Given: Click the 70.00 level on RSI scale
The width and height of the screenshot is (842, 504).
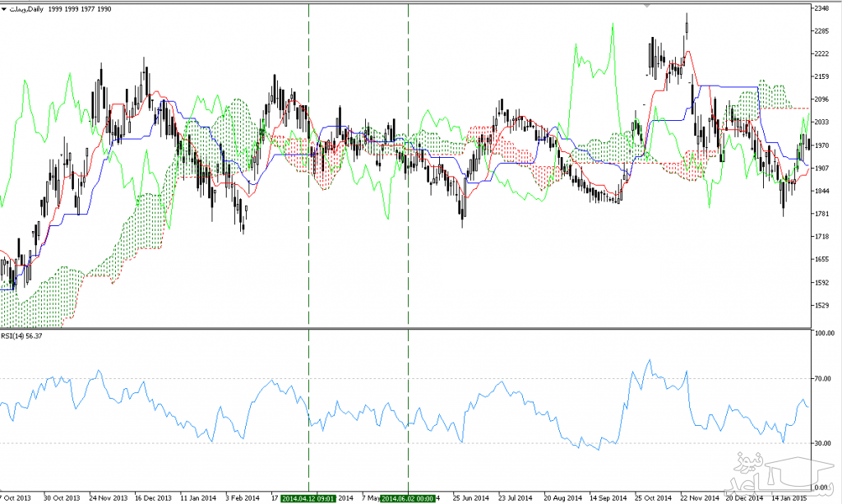Looking at the screenshot, I should point(824,379).
